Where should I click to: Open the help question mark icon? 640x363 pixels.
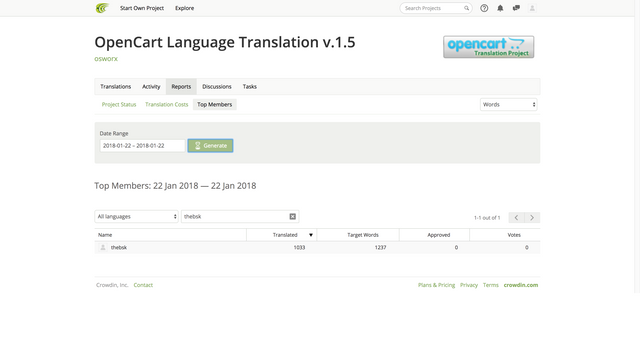pyautogui.click(x=484, y=8)
